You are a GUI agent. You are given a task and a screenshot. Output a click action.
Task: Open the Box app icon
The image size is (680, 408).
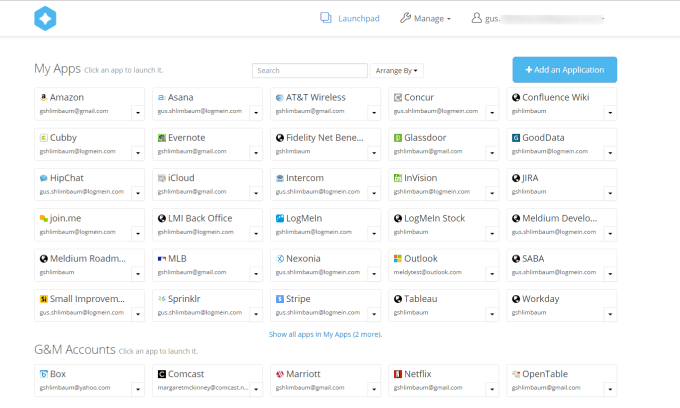(43, 374)
